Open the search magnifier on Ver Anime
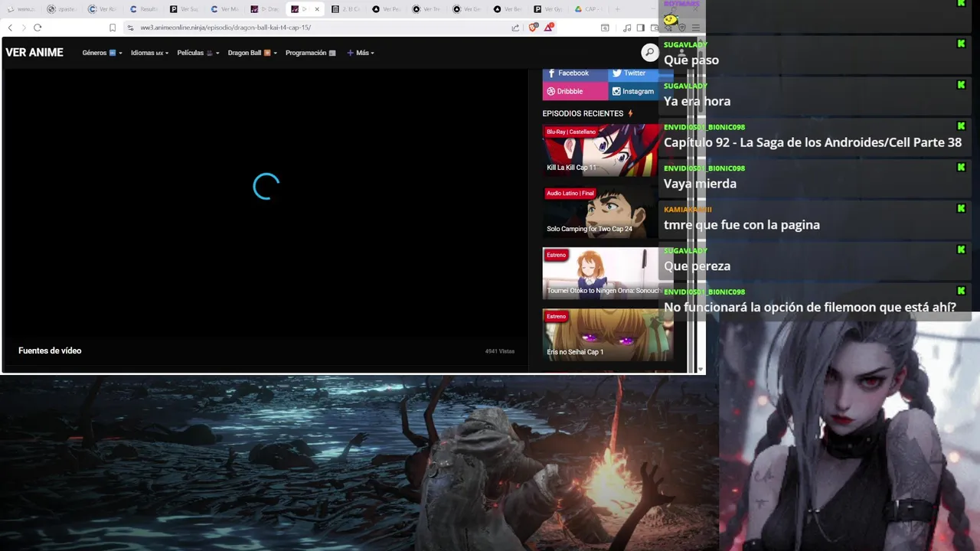 (x=649, y=52)
